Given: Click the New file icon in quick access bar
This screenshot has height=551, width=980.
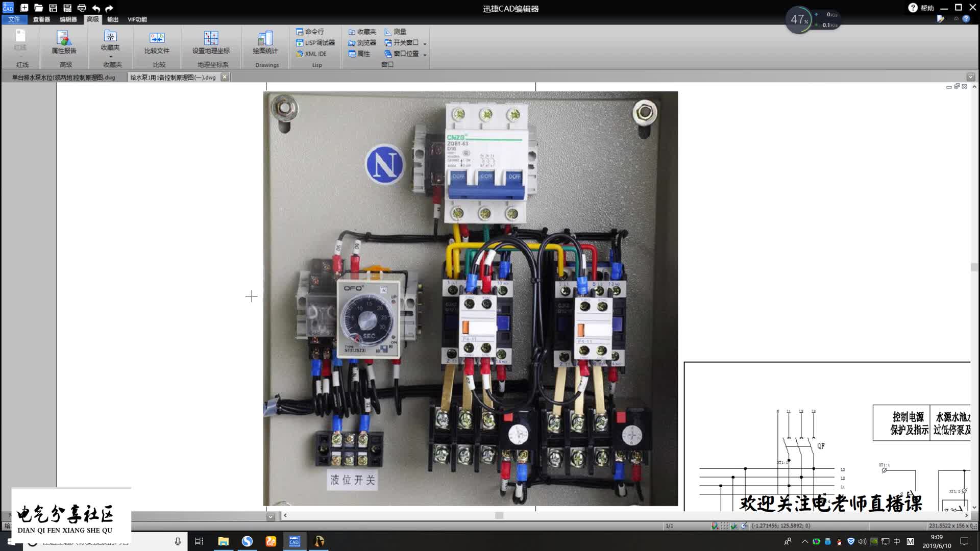Looking at the screenshot, I should (x=24, y=8).
